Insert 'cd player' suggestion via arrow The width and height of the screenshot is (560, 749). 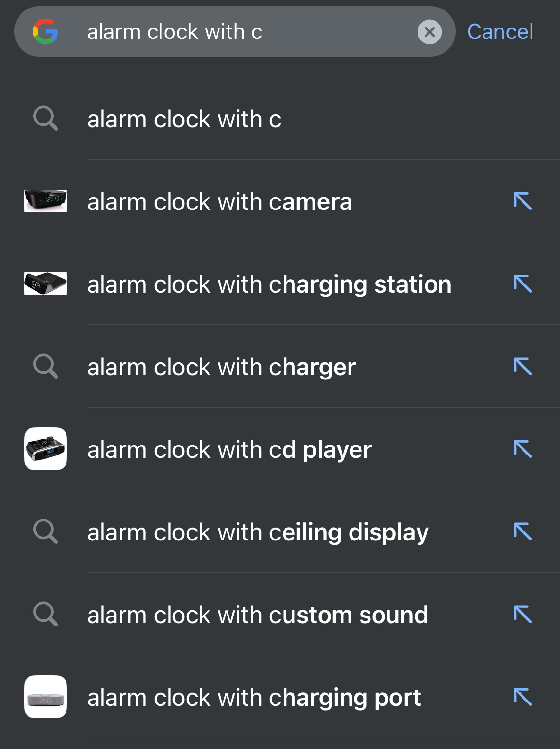(522, 449)
